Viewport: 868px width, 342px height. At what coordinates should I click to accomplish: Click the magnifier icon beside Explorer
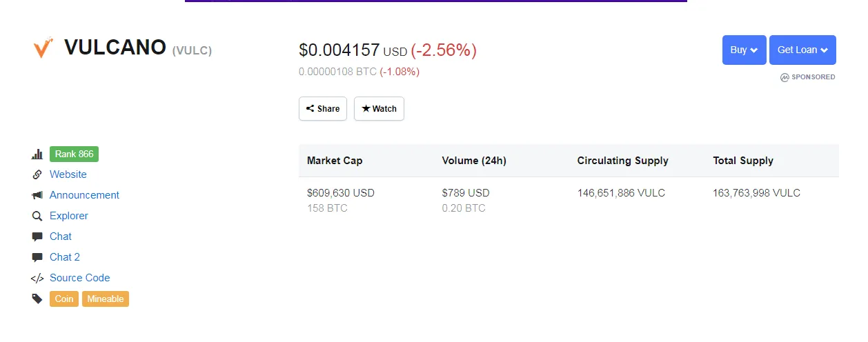tap(37, 217)
